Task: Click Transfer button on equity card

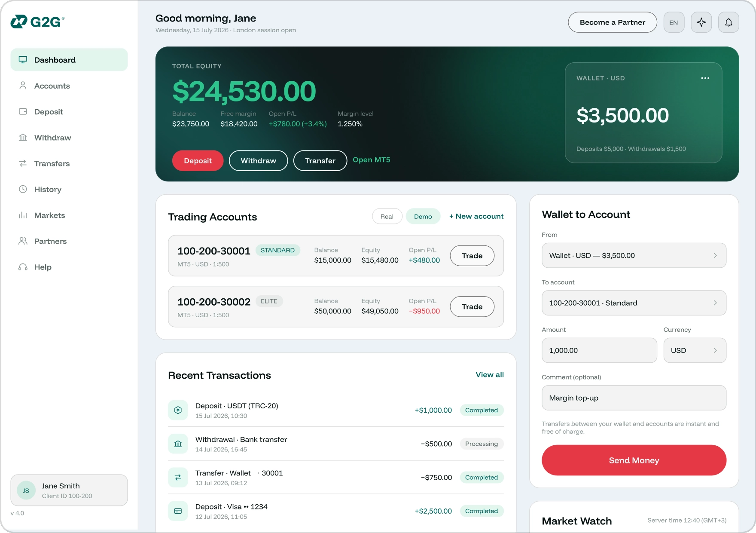Action: tap(320, 160)
